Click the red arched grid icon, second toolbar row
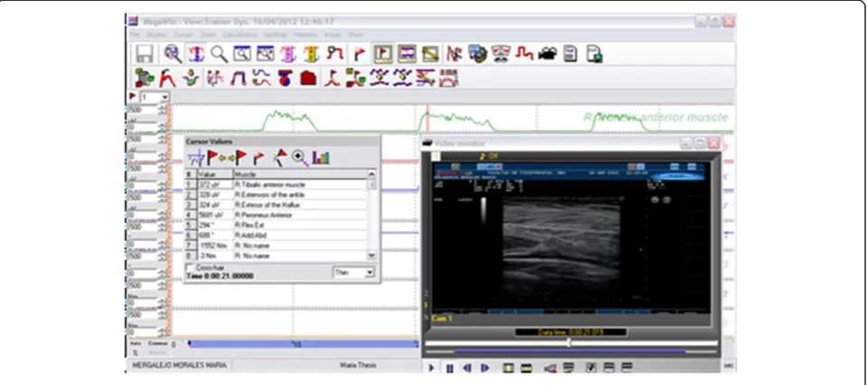Screen dimensions: 868x385 (448, 78)
